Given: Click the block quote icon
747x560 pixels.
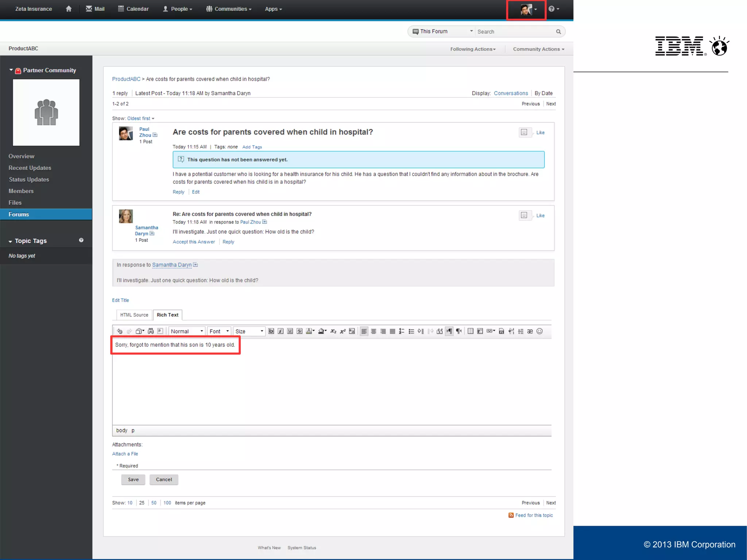Looking at the screenshot, I should [x=440, y=331].
